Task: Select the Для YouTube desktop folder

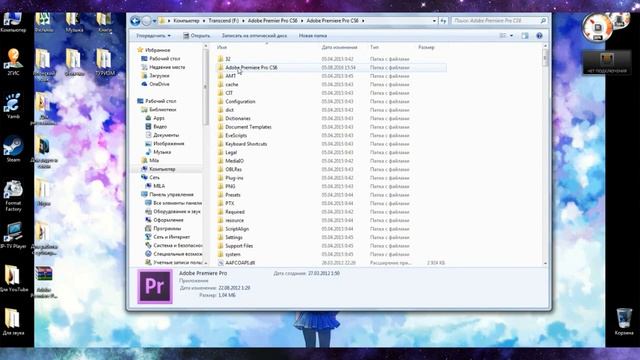Action: pyautogui.click(x=13, y=278)
